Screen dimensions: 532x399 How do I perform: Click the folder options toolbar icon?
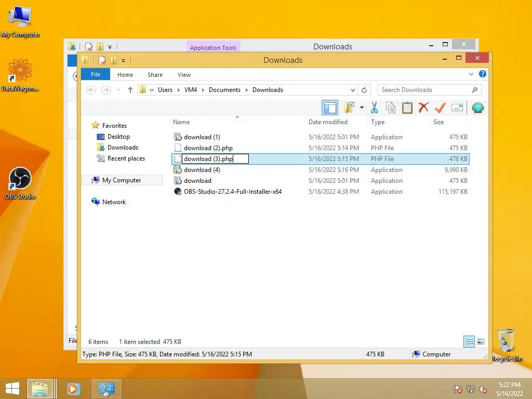click(349, 108)
